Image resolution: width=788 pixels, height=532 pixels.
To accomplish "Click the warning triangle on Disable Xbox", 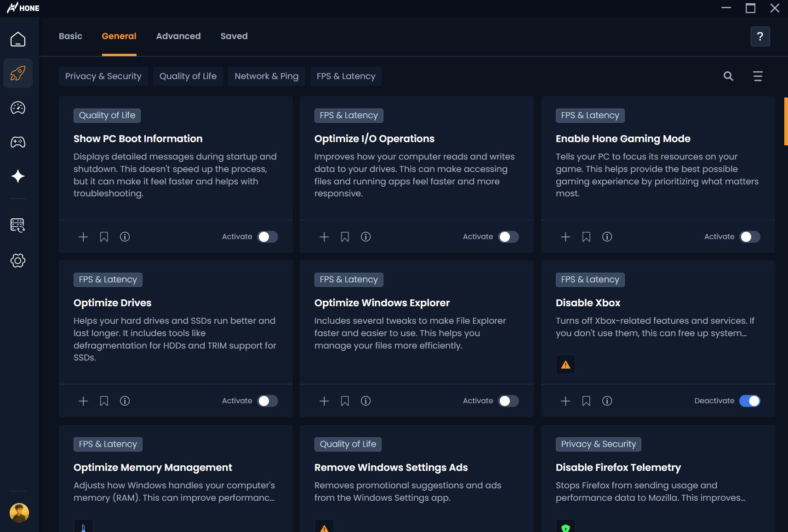I will [565, 365].
